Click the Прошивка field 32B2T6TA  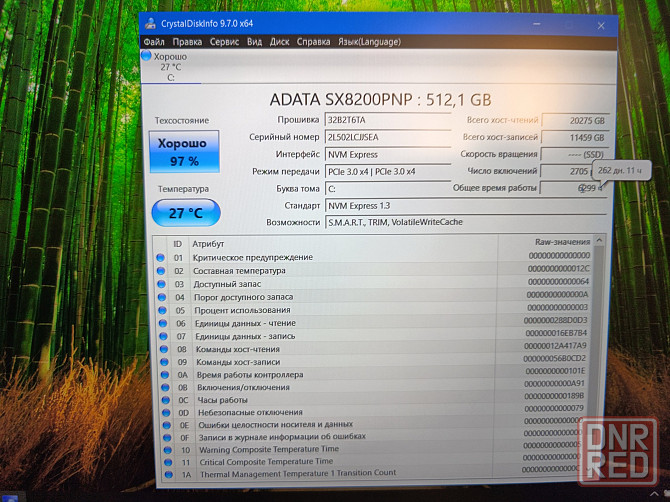click(388, 120)
